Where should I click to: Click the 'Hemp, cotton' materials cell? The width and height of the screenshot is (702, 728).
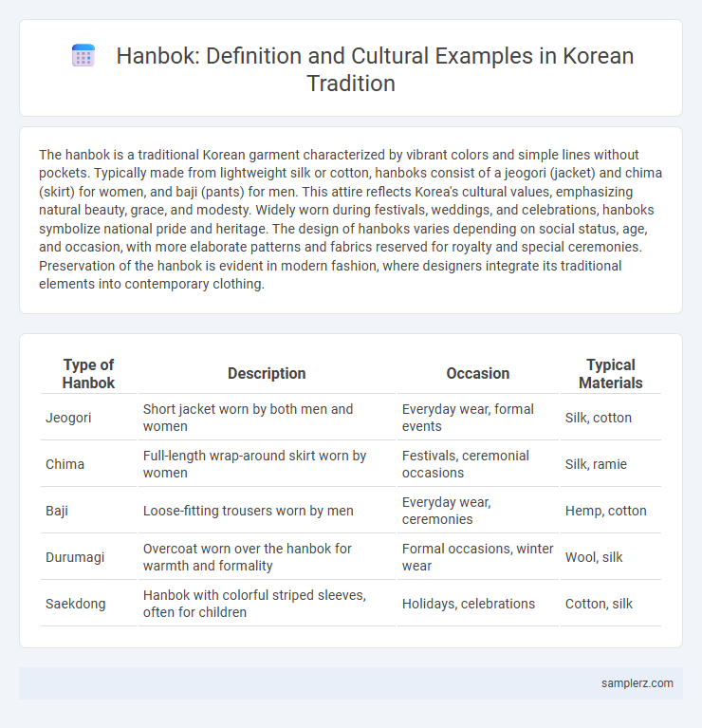[611, 511]
